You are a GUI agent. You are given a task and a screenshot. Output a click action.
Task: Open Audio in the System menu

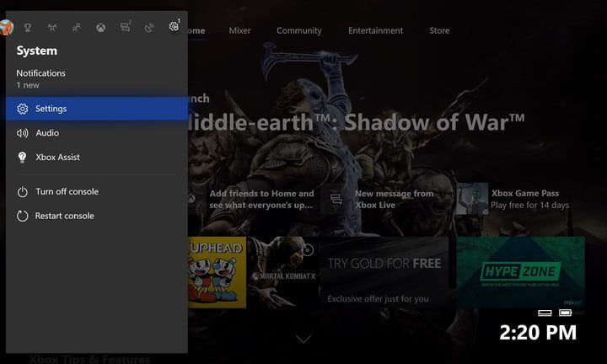[x=97, y=133]
